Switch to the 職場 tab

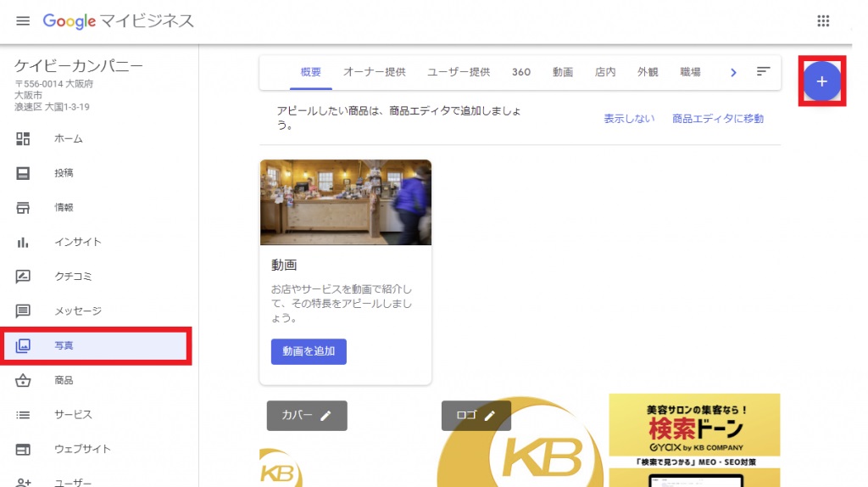tap(690, 72)
